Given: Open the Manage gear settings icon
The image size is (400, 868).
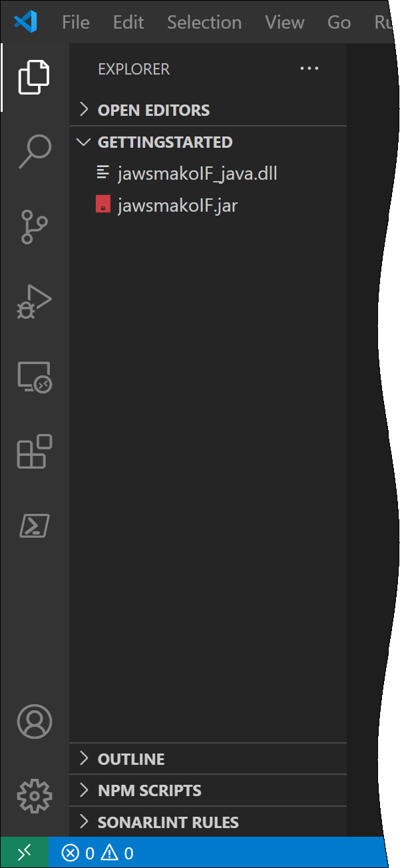Looking at the screenshot, I should (34, 795).
